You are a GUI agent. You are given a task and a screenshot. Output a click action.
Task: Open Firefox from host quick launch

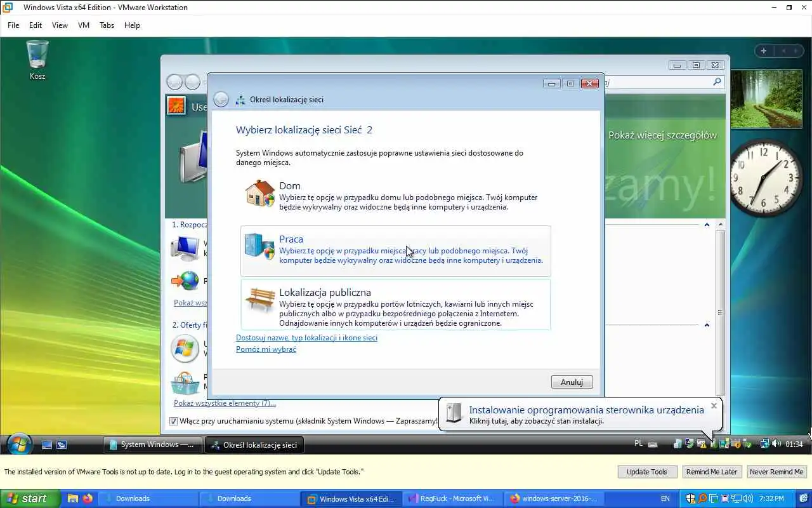click(x=88, y=498)
